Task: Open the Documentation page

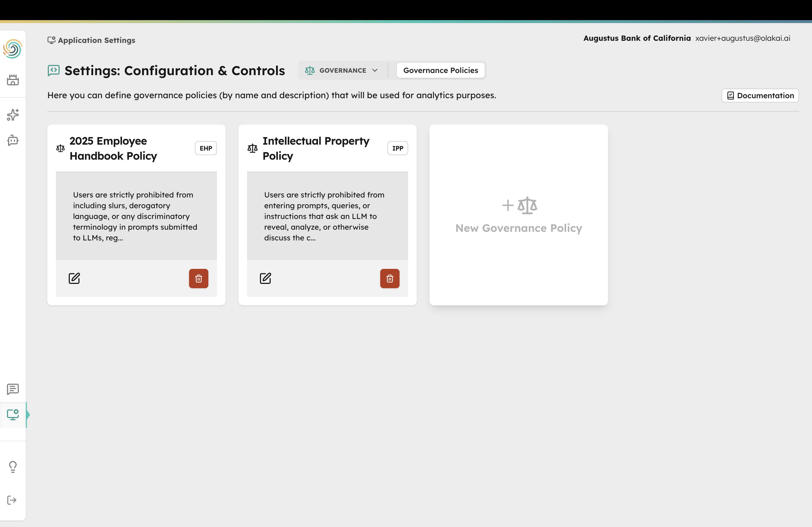Action: [x=760, y=96]
